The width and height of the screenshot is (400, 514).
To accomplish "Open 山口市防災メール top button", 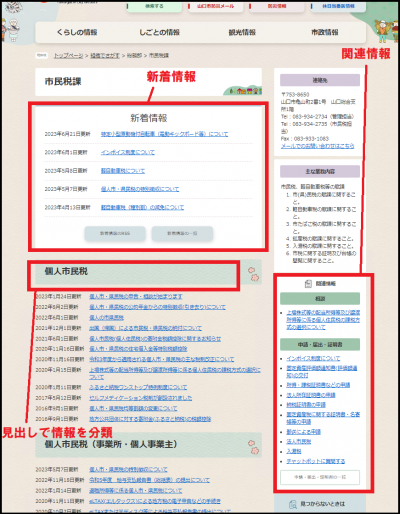I will tap(216, 7).
